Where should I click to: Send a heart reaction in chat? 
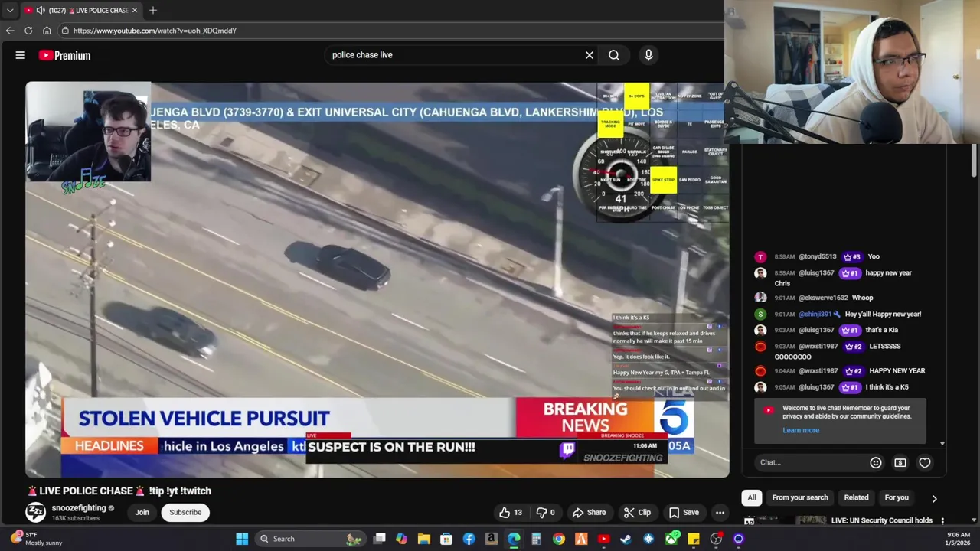click(x=925, y=462)
